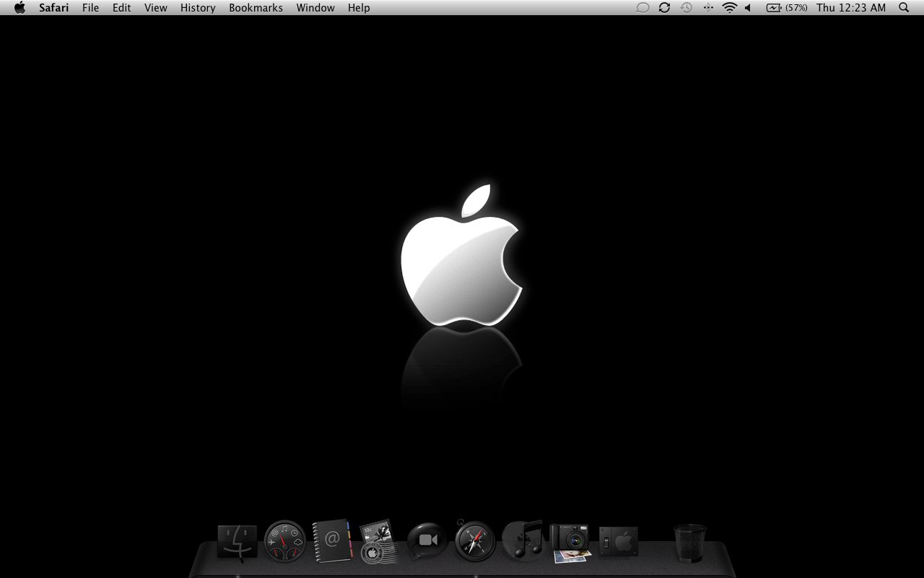Click the sync arrows menu bar icon

[664, 8]
